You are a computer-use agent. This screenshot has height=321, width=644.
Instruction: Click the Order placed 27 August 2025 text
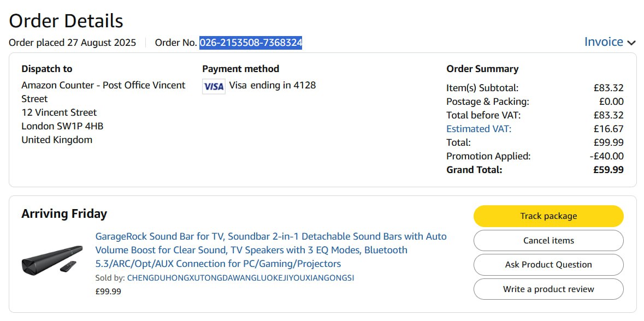72,43
